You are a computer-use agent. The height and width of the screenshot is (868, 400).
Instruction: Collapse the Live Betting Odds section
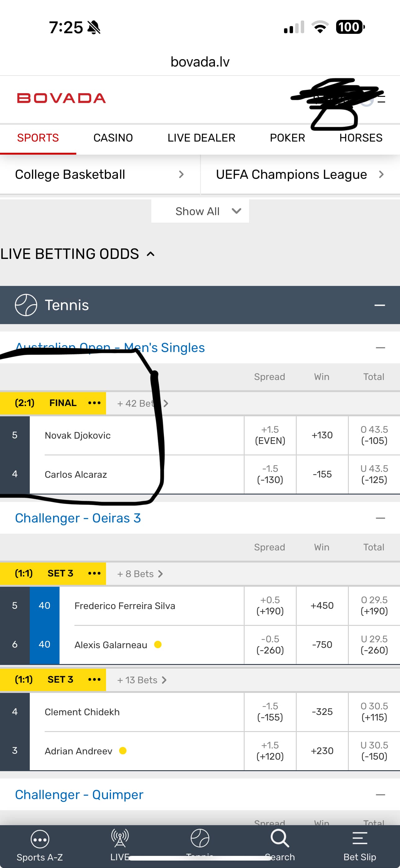pyautogui.click(x=151, y=254)
